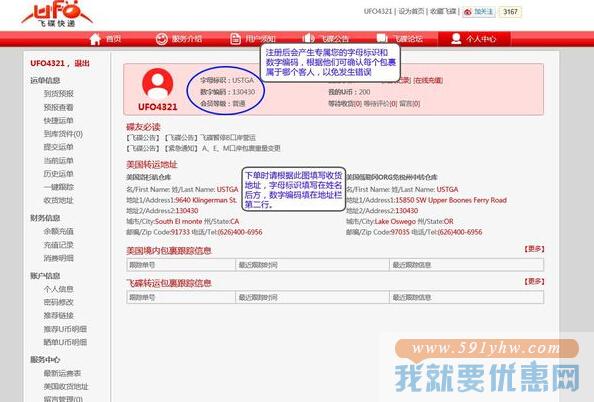Image resolution: width=594 pixels, height=402 pixels.
Task: Click the 我的U币: 200 text
Action: 349,92
